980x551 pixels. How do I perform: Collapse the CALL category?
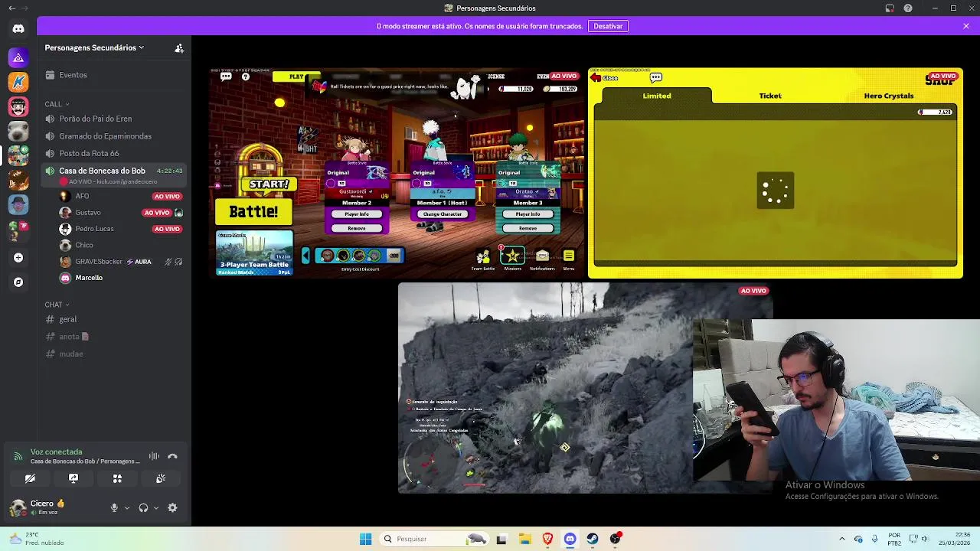click(57, 104)
